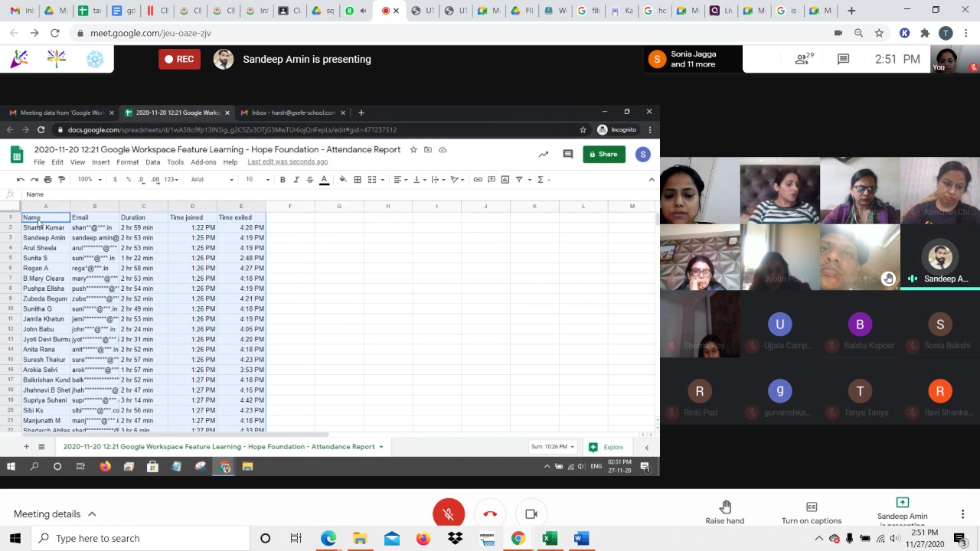Open 'Last edit was seconds ago' link

(x=288, y=162)
